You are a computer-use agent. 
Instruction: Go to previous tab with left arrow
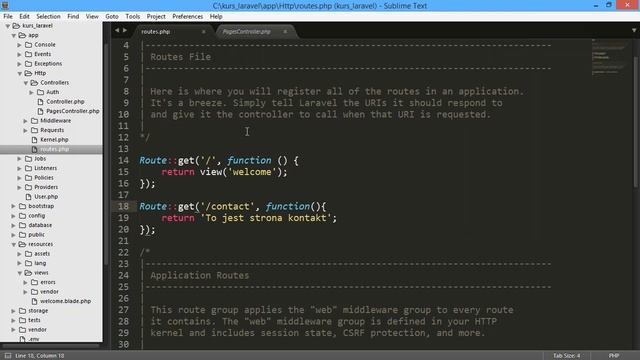(x=117, y=30)
